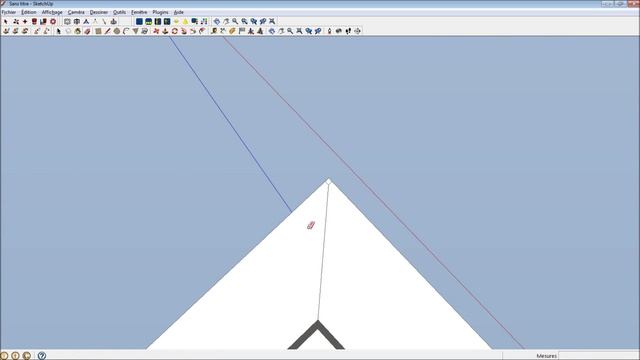Click the credits status bar icon
Viewport: 640px width, 360px height.
coord(16,356)
